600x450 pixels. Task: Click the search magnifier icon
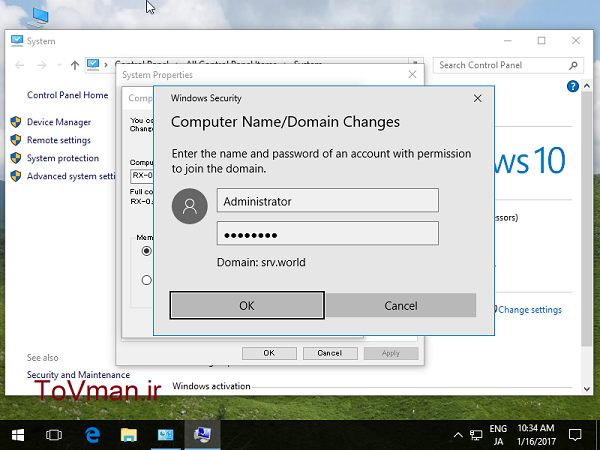(573, 65)
